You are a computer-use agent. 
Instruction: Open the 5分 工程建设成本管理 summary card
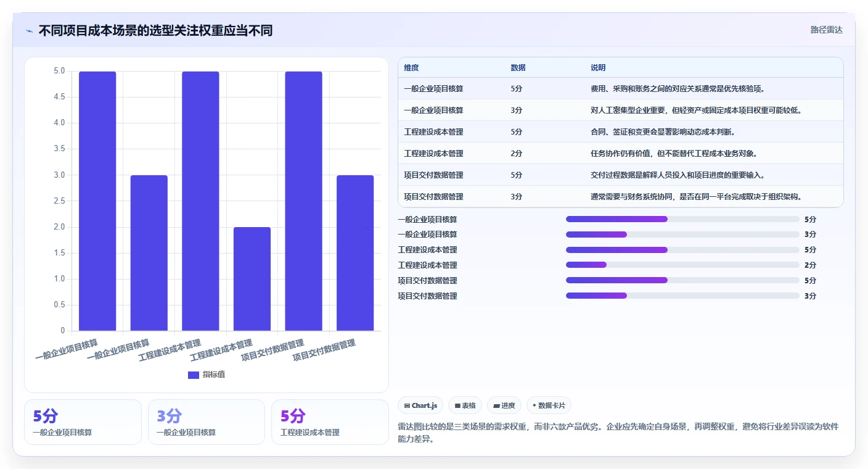coord(330,422)
